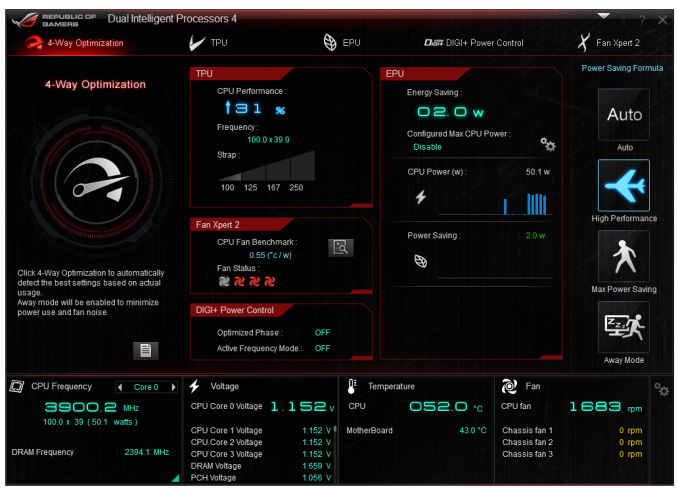Viewport: 678px width, 491px height.
Task: Click the CPU Power lightning icon
Action: 421,197
